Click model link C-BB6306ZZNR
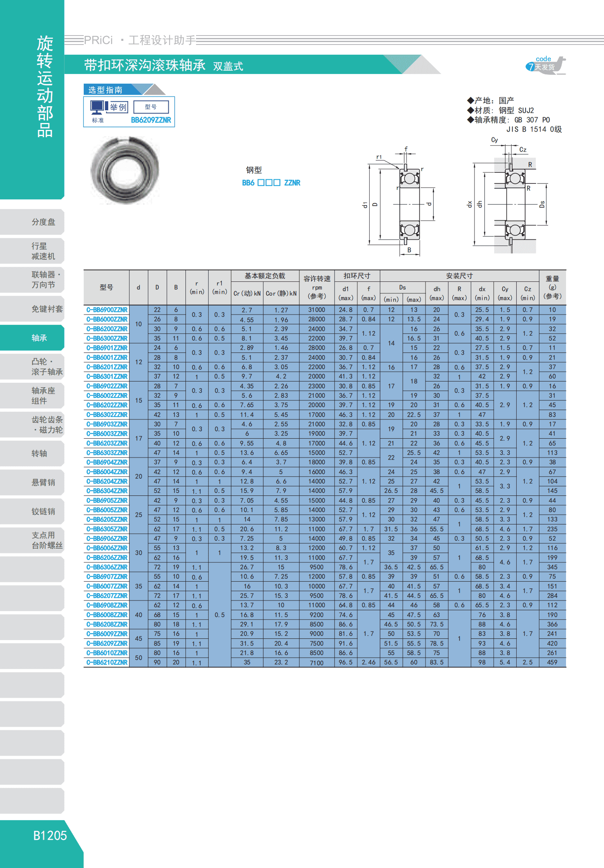 (107, 567)
